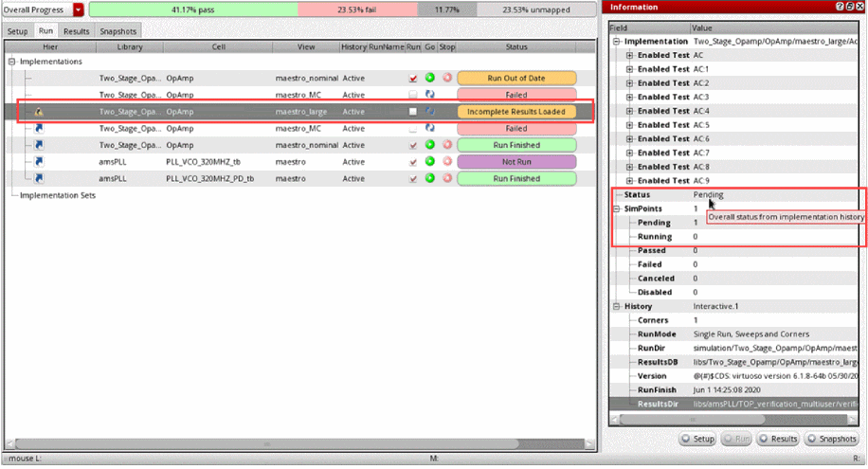
Task: Click the 23.53% fail progress segment
Action: point(357,10)
